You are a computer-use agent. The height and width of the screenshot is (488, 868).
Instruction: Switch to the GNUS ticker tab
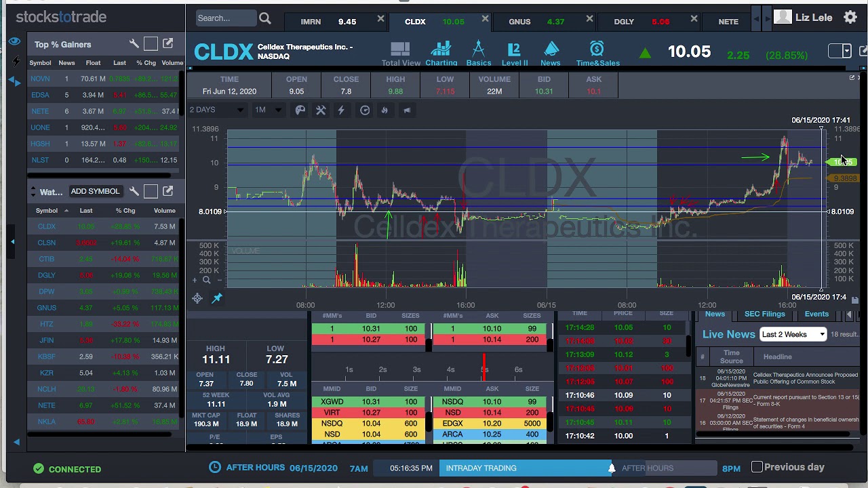click(x=519, y=22)
